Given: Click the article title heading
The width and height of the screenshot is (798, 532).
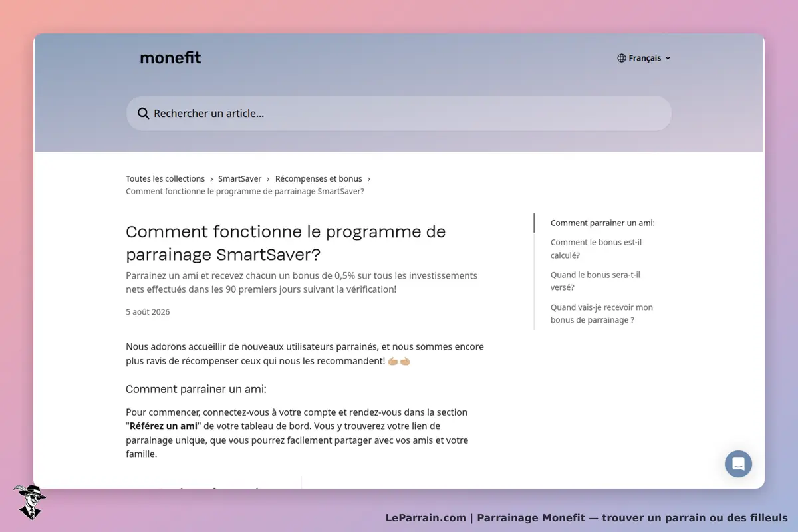Looking at the screenshot, I should pos(286,243).
